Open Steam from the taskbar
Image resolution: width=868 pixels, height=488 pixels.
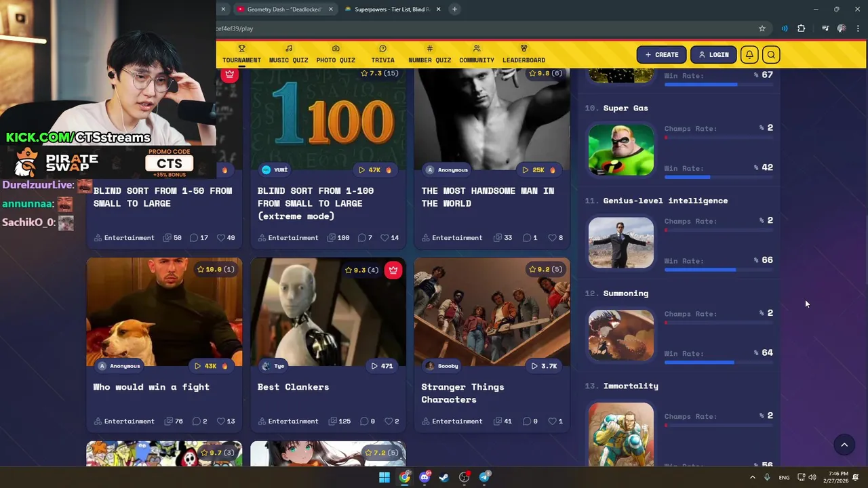[444, 477]
